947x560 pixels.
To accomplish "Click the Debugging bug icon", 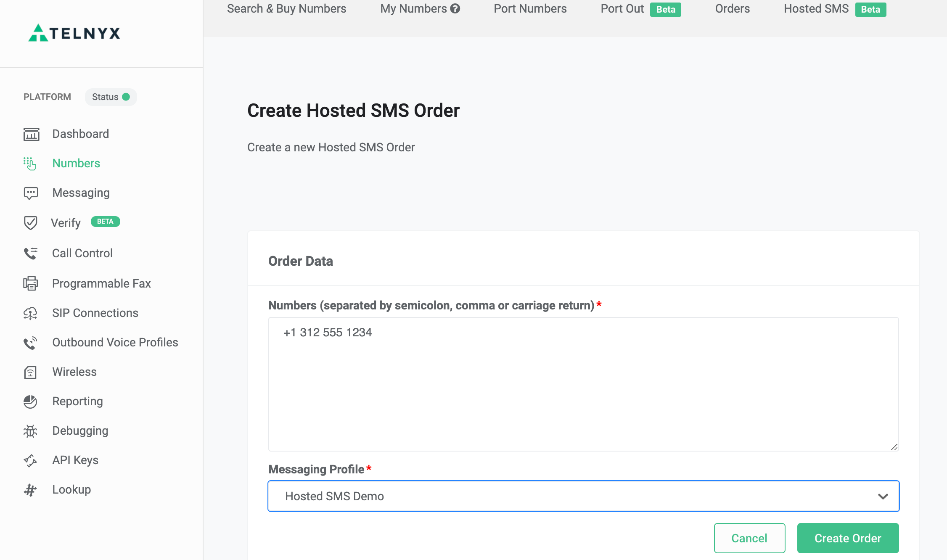I will 30,431.
